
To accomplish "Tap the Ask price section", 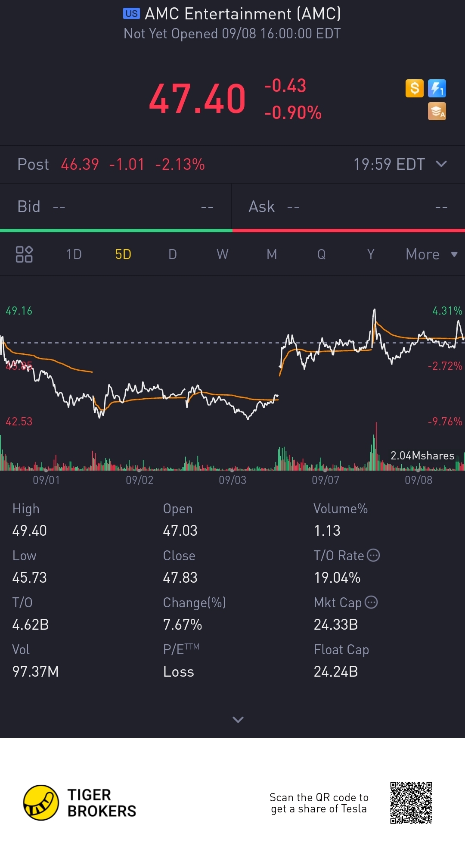I will pos(348,207).
